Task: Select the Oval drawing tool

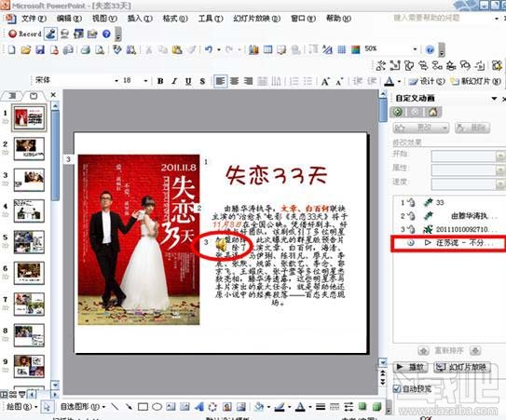Action: pyautogui.click(x=157, y=406)
